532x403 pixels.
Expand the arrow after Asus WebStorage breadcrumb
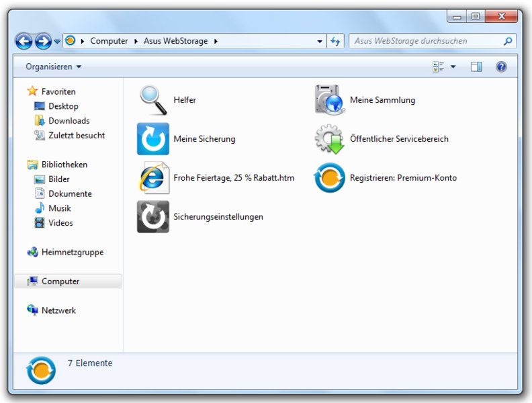pos(216,42)
